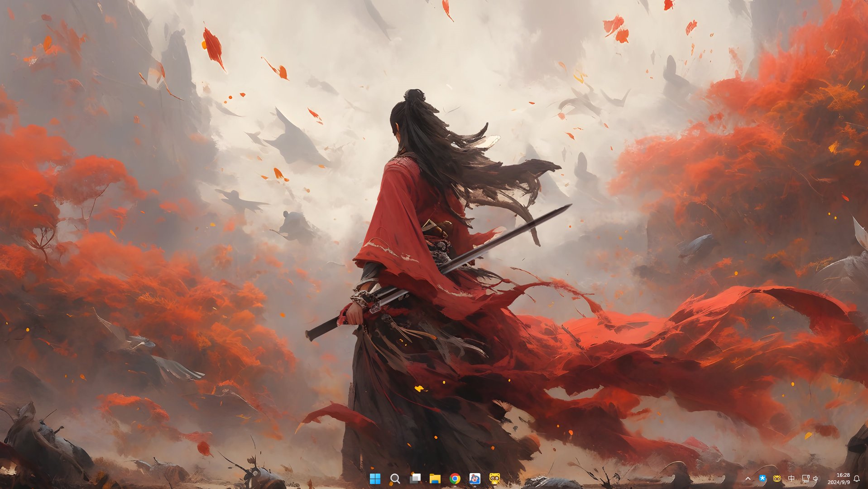The height and width of the screenshot is (489, 868).
Task: Open the Windows Start menu
Action: [375, 479]
